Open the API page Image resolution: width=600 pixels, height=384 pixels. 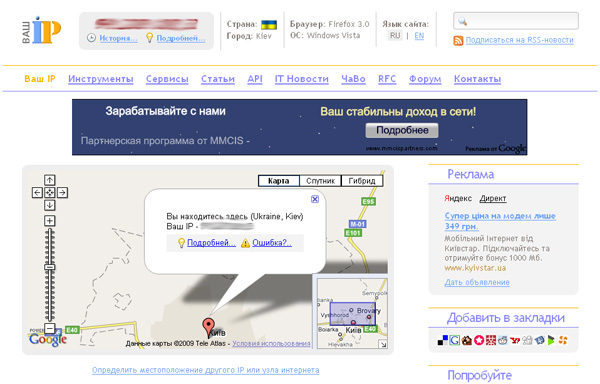(255, 79)
